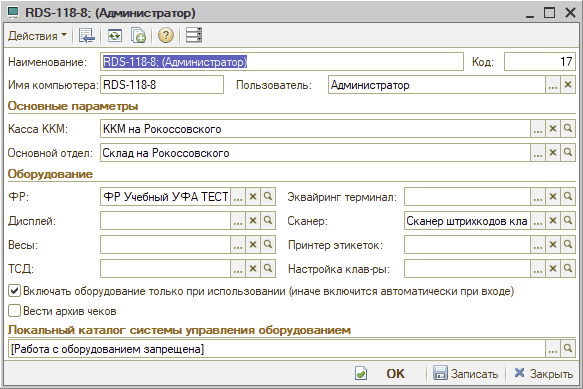Open selection for Сканер field
Viewport: 583px width, 389px height.
point(538,221)
